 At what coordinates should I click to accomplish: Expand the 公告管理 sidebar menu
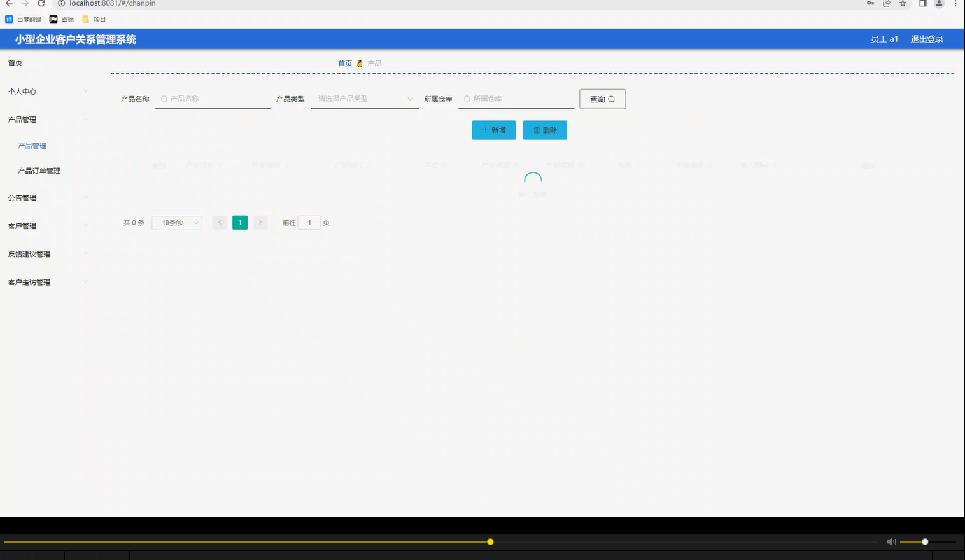[x=48, y=198]
